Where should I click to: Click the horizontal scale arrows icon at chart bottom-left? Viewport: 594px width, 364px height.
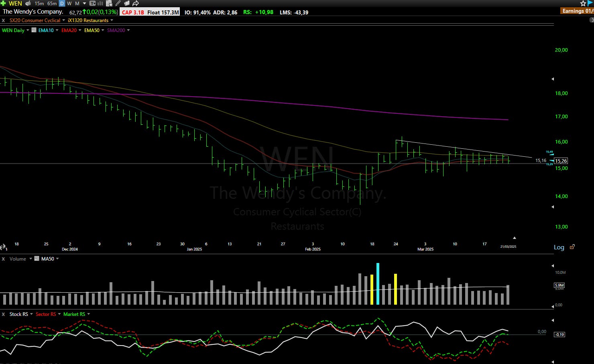3,247
